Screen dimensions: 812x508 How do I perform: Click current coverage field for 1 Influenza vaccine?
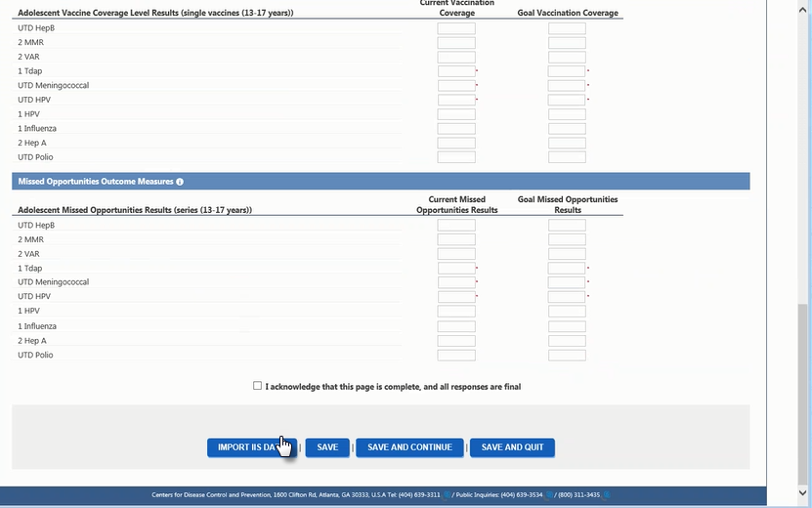click(456, 128)
